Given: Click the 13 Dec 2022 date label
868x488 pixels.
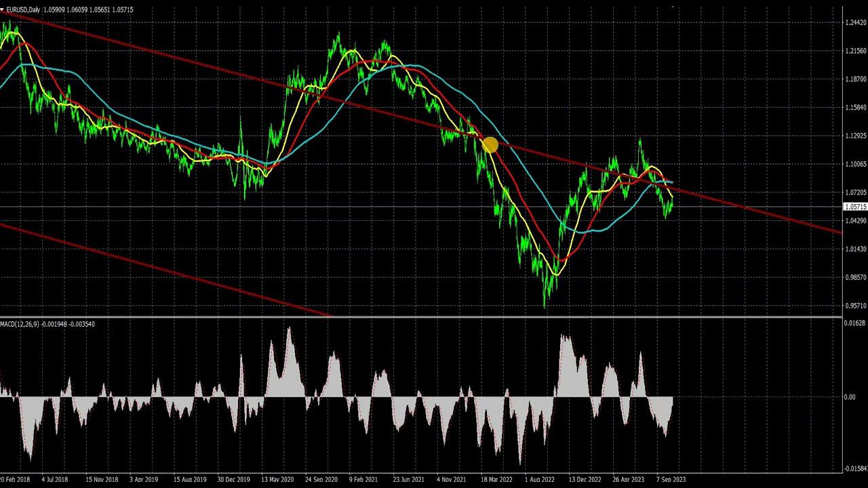Looking at the screenshot, I should click(585, 480).
